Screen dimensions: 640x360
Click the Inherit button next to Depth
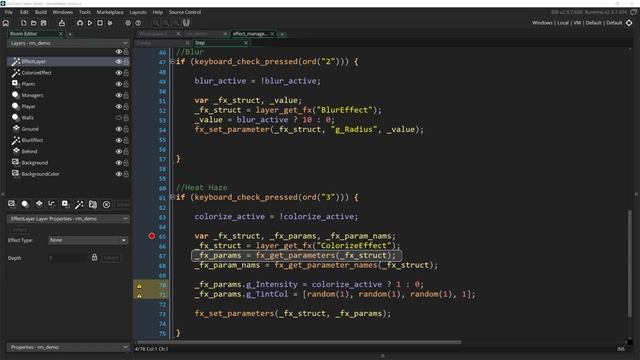pyautogui.click(x=111, y=258)
